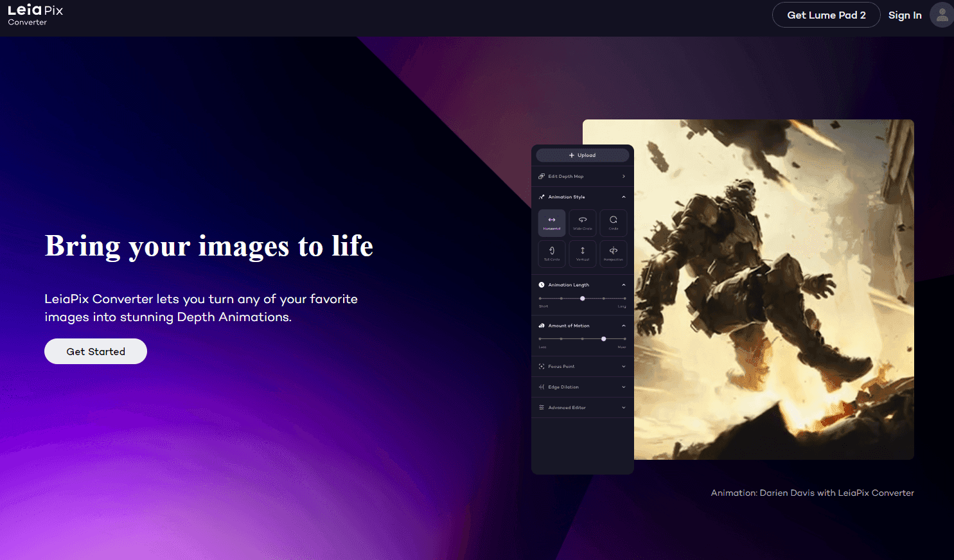The width and height of the screenshot is (954, 560).
Task: Click the 'Animation Length' heading text
Action: tap(569, 284)
